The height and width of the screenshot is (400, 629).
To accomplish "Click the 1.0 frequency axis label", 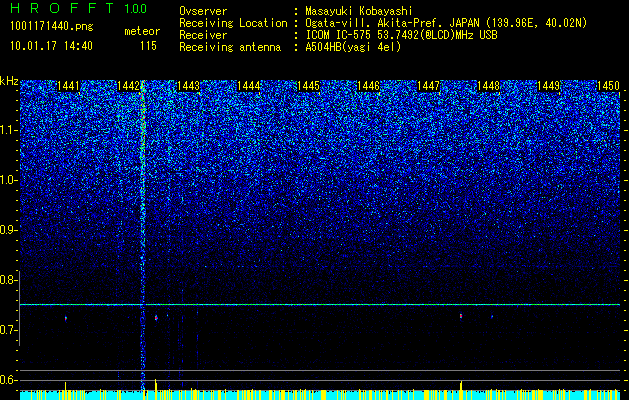I will click(x=9, y=180).
